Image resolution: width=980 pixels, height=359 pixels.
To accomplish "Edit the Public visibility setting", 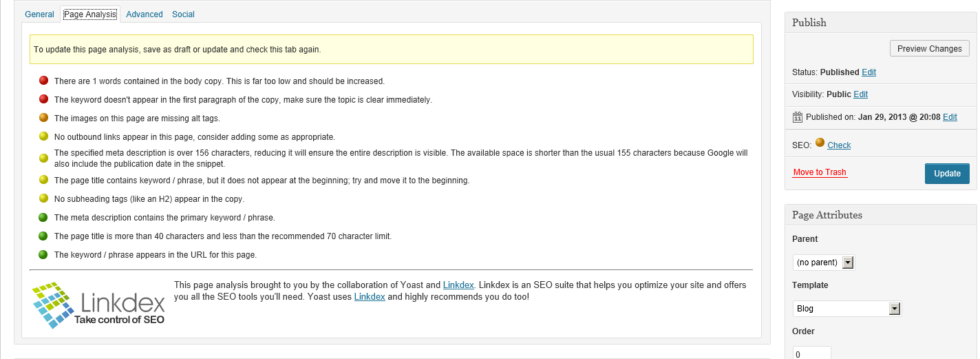I will pos(860,94).
